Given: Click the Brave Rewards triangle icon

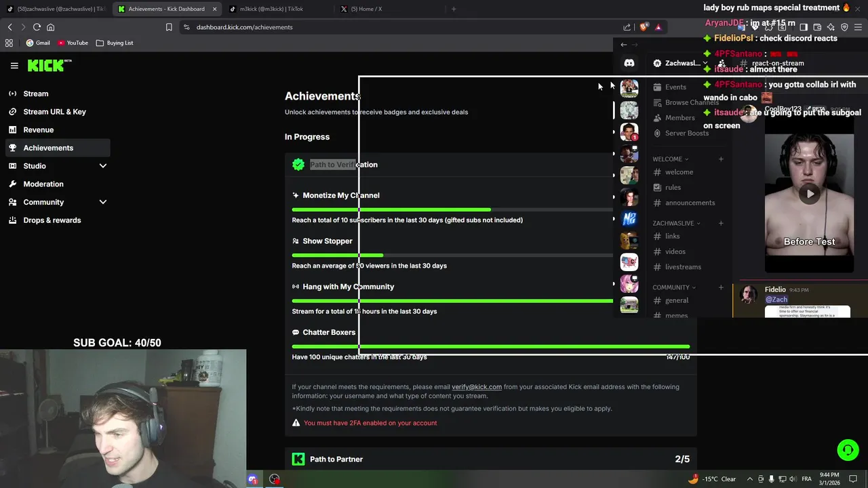Looking at the screenshot, I should pos(658,27).
